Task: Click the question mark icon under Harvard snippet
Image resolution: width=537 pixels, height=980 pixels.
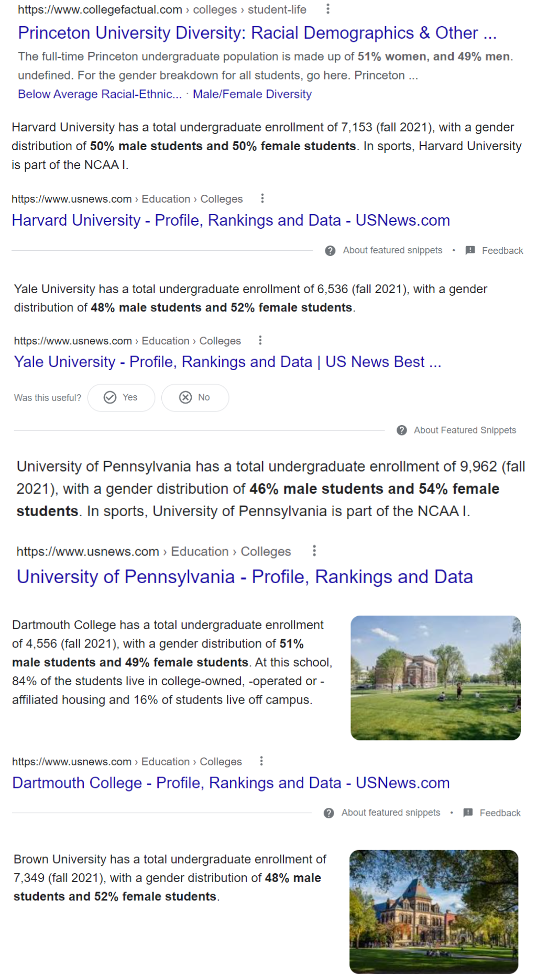Action: coord(330,251)
